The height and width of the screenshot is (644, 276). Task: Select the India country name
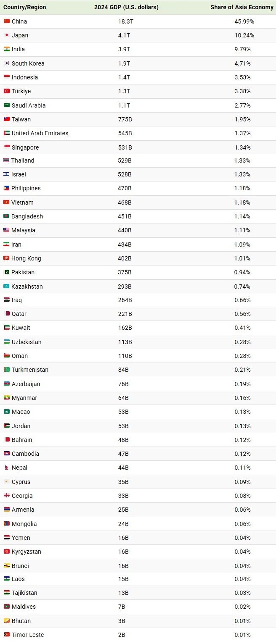pyautogui.click(x=18, y=49)
